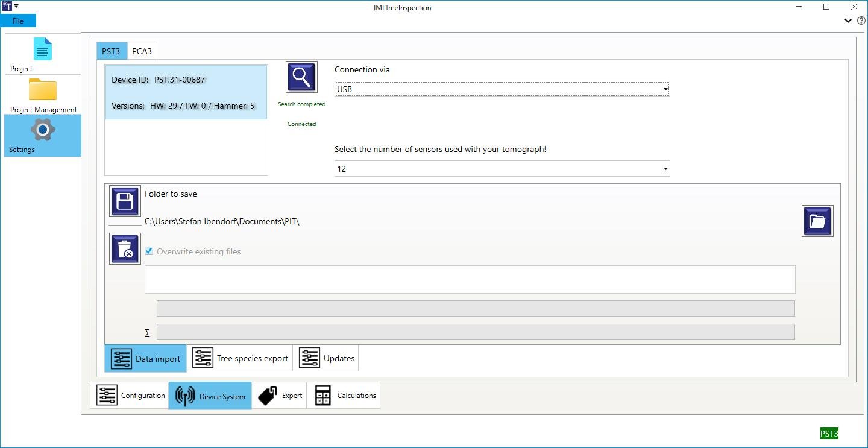Image resolution: width=868 pixels, height=448 pixels.
Task: Toggle Overwrite existing files checkbox
Action: tap(149, 251)
